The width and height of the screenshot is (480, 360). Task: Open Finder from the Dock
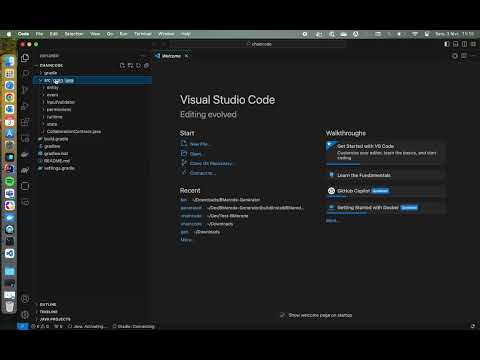pyautogui.click(x=9, y=61)
